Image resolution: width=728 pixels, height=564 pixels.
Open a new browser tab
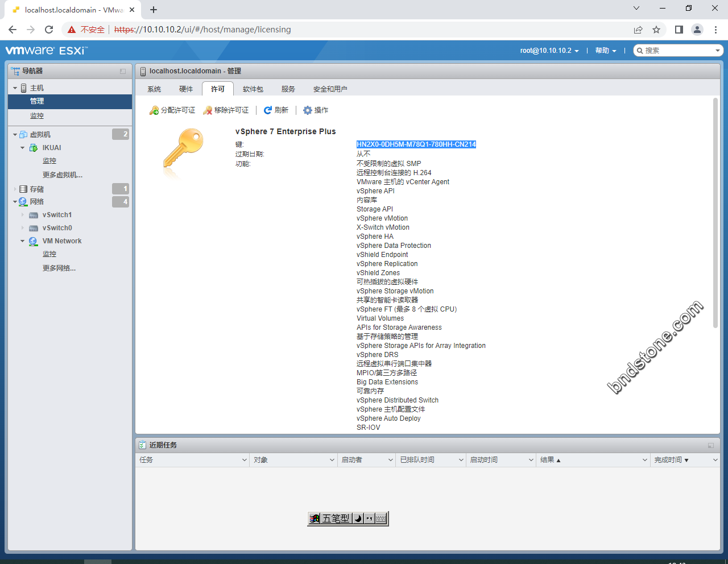point(154,10)
